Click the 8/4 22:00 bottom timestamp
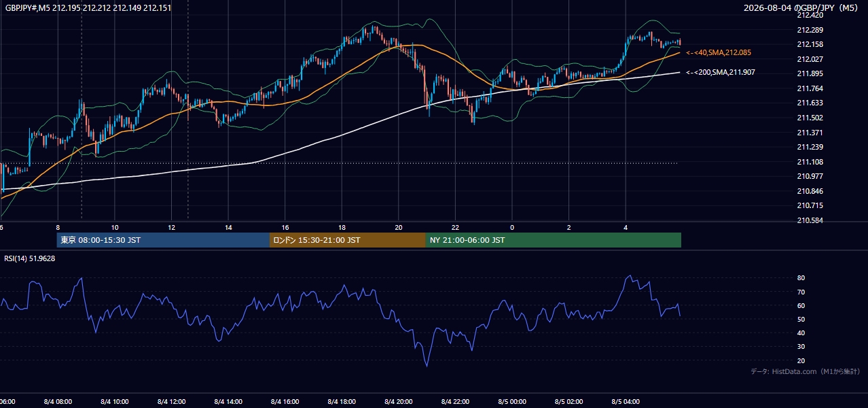The height and width of the screenshot is (408, 868). click(455, 401)
